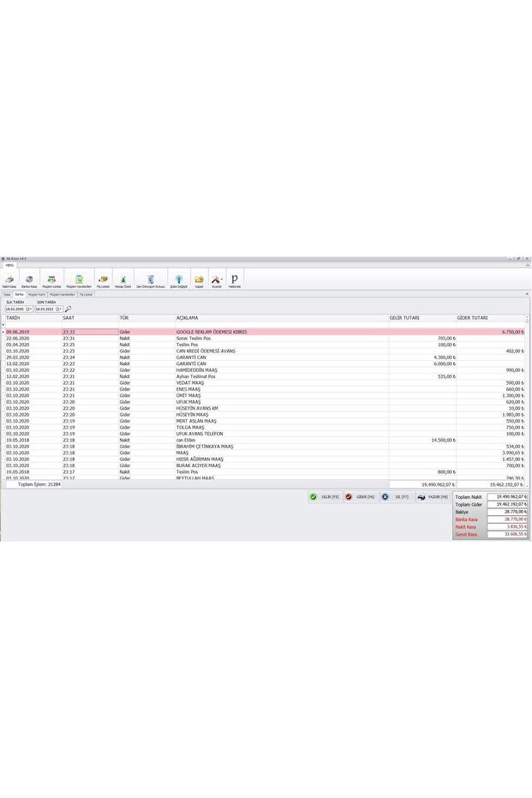Open Geri Dönüşüm Kutusu icon

coord(150,280)
